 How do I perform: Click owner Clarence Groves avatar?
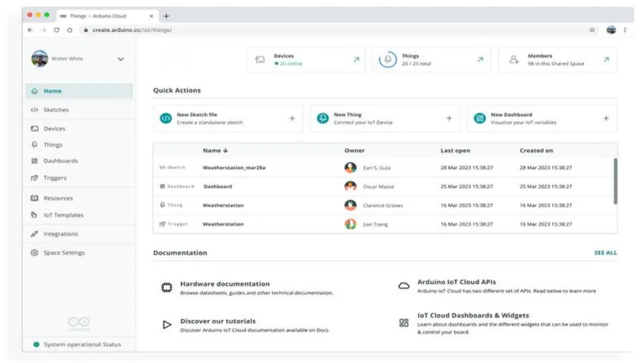(x=351, y=205)
